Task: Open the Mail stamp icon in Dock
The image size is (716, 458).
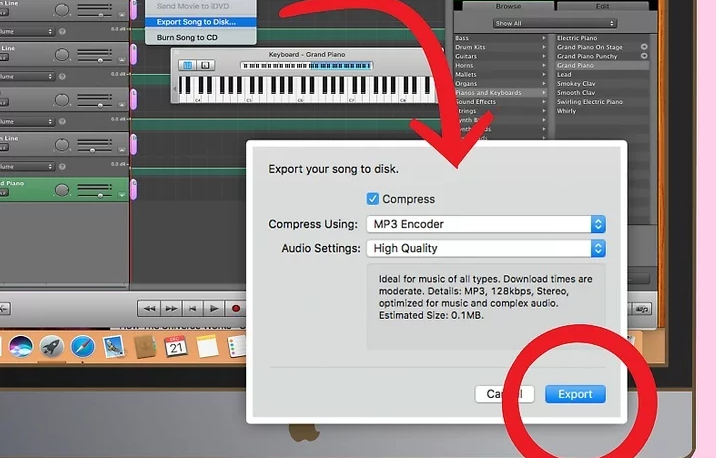Action: click(x=113, y=347)
